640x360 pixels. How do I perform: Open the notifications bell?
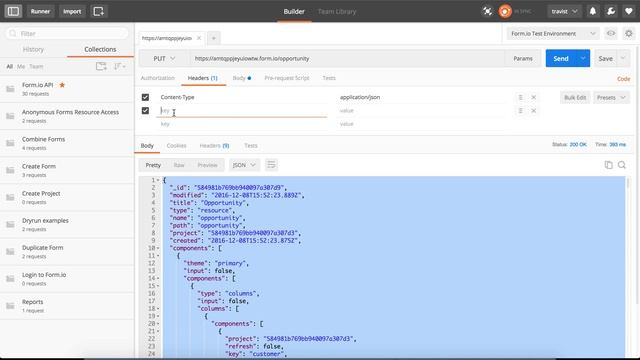point(593,11)
